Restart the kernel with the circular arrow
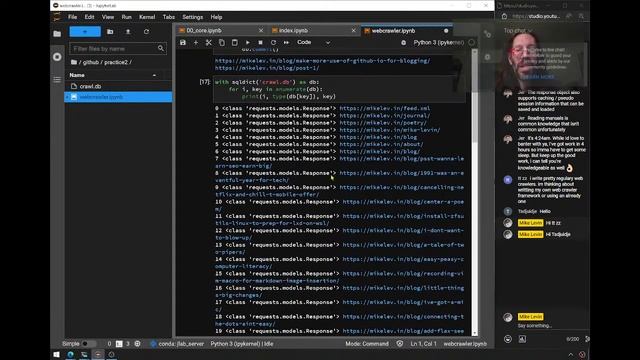 [x=273, y=42]
